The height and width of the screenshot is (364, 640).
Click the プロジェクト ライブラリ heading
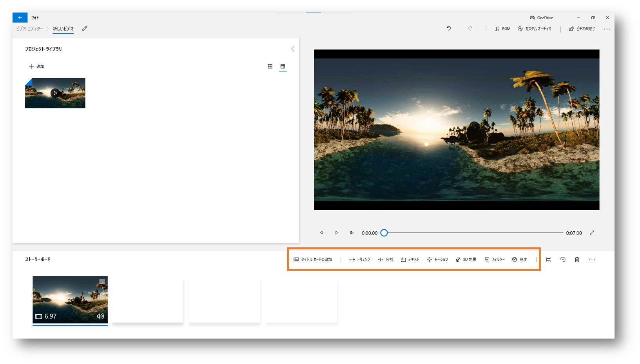(x=44, y=49)
